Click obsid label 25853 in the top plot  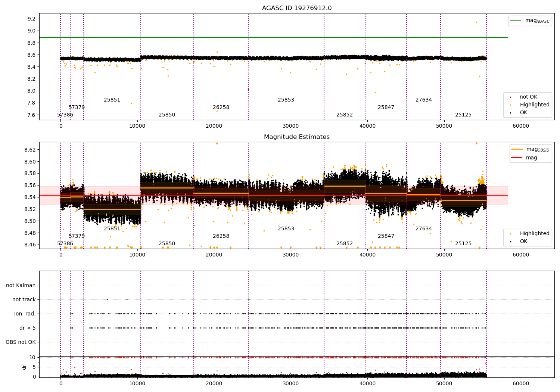[x=286, y=100]
